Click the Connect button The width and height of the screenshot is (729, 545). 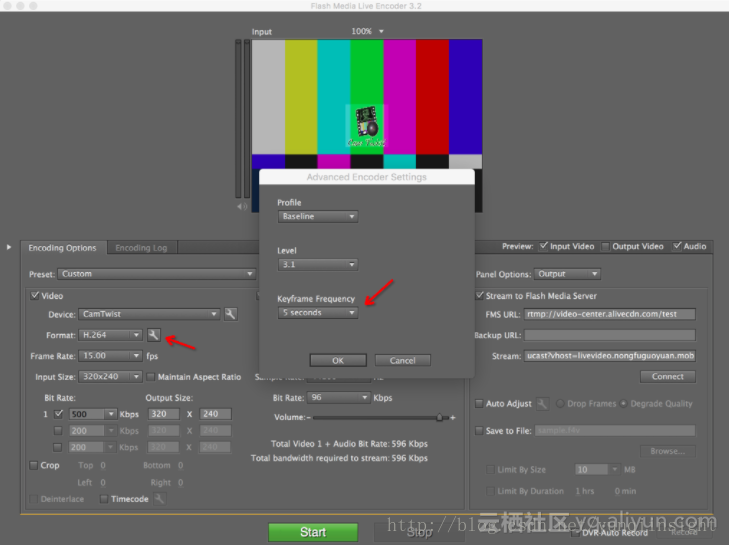click(x=668, y=377)
